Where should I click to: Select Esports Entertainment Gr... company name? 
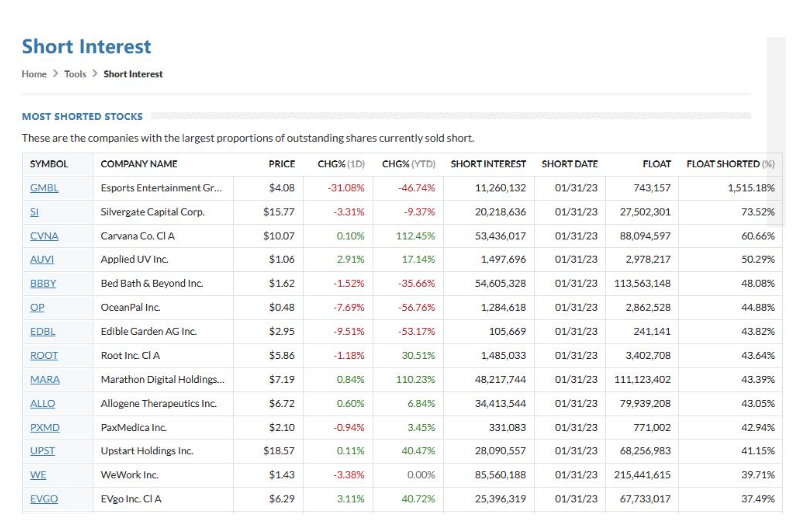click(161, 188)
